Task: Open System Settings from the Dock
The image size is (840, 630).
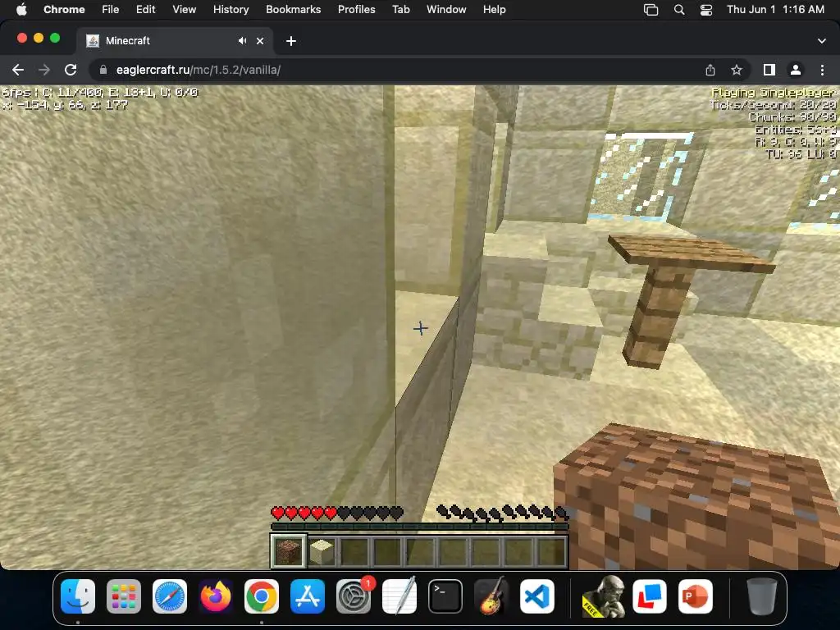Action: point(354,596)
